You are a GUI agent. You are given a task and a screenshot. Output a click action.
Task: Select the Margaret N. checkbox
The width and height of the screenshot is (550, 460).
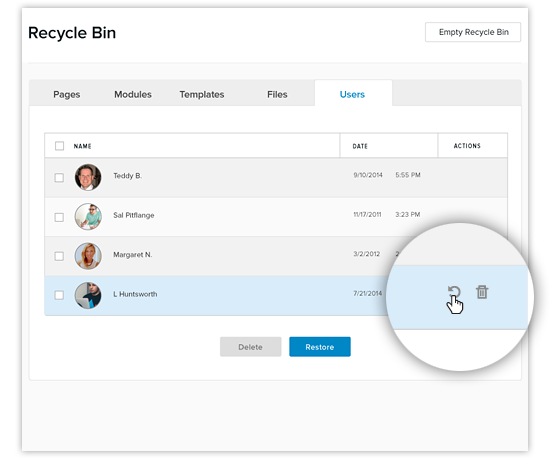tap(59, 256)
